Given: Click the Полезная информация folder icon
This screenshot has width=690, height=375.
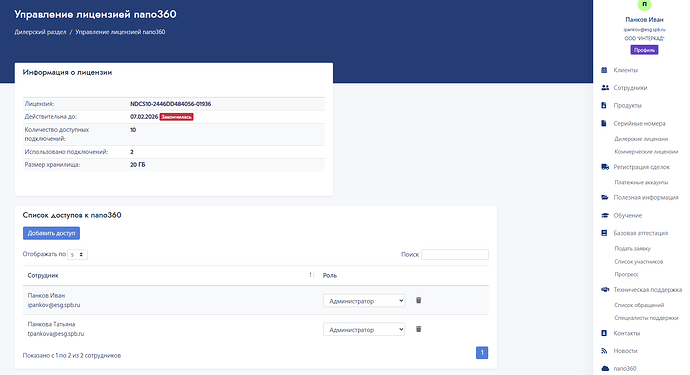Looking at the screenshot, I should click(605, 197).
